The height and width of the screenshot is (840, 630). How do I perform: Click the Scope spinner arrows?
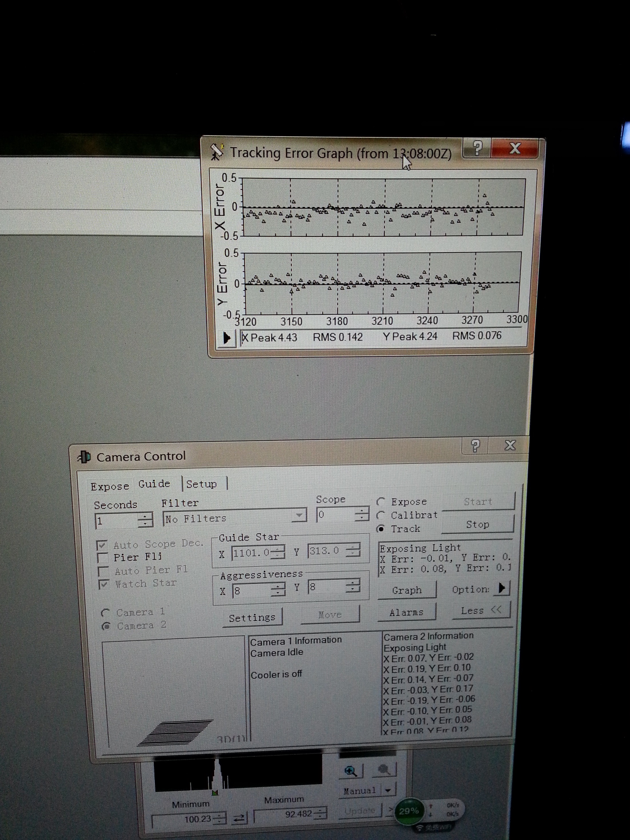pyautogui.click(x=362, y=515)
